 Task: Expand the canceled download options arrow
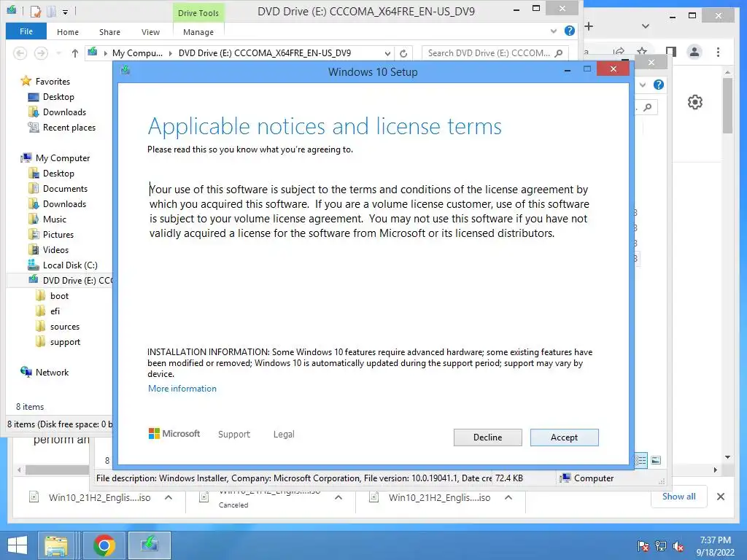338,497
